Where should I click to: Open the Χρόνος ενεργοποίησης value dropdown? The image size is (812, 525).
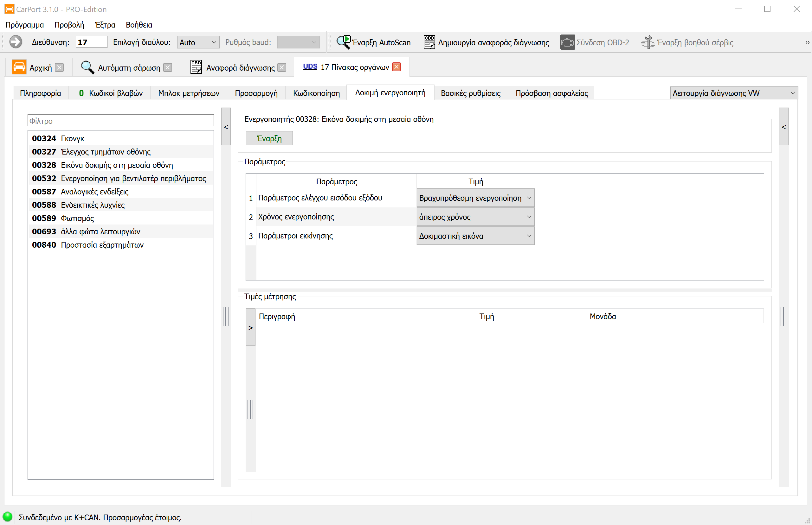[x=475, y=217]
